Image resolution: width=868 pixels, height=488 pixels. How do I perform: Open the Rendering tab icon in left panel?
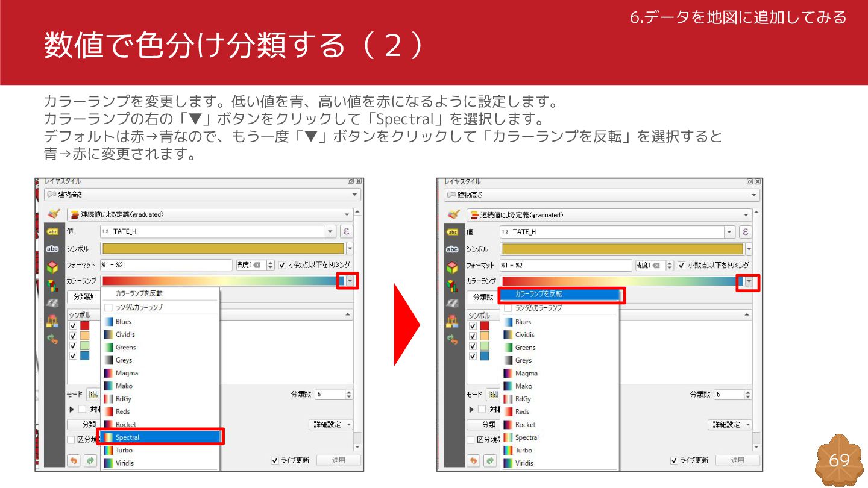click(53, 303)
